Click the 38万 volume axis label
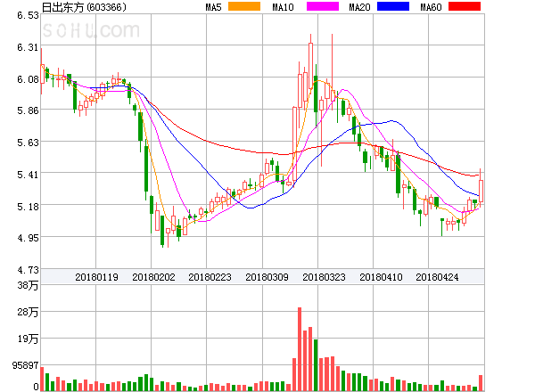 (x=28, y=285)
